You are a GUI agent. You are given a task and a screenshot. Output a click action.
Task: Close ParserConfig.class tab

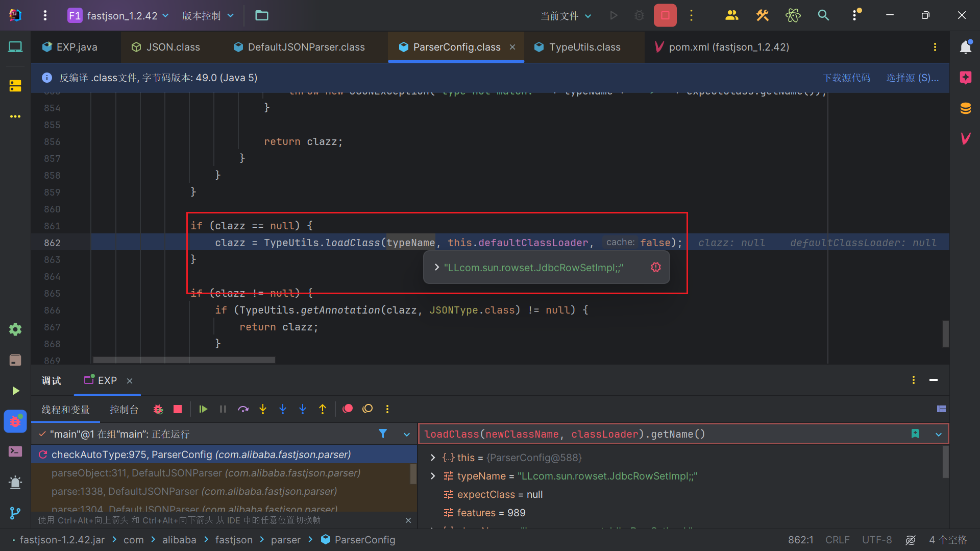click(x=512, y=47)
